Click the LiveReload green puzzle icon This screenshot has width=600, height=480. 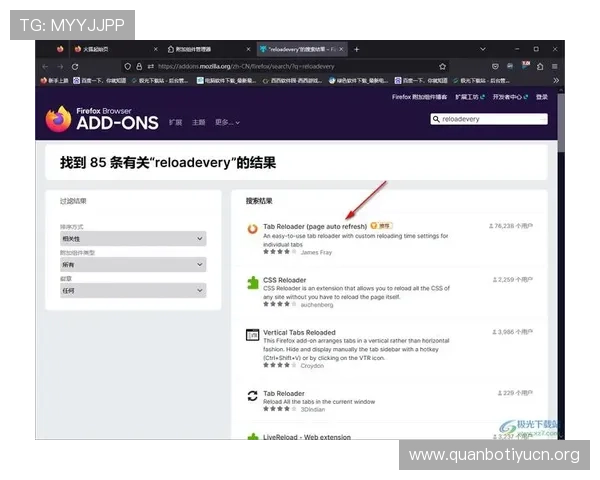click(253, 437)
